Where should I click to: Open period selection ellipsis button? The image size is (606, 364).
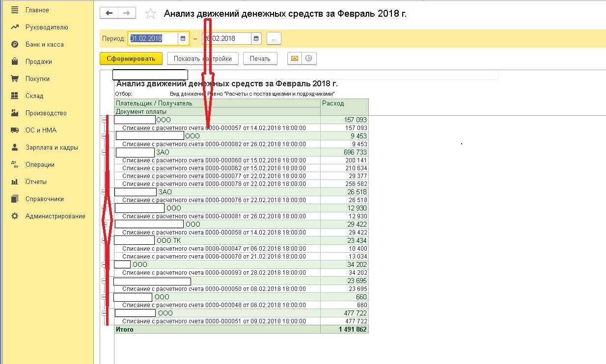pyautogui.click(x=274, y=38)
